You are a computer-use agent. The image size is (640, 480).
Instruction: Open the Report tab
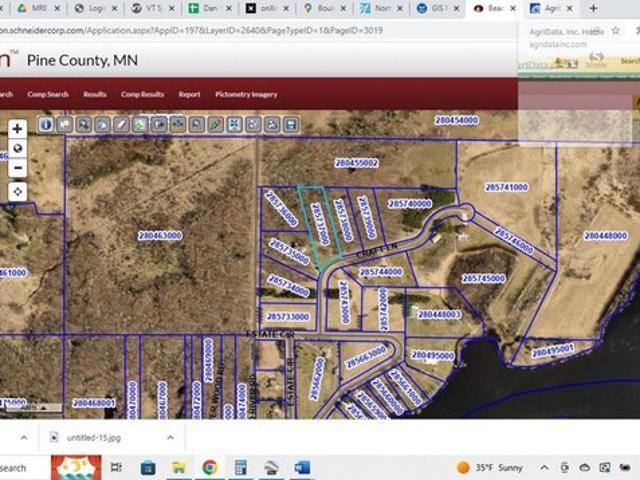[189, 94]
